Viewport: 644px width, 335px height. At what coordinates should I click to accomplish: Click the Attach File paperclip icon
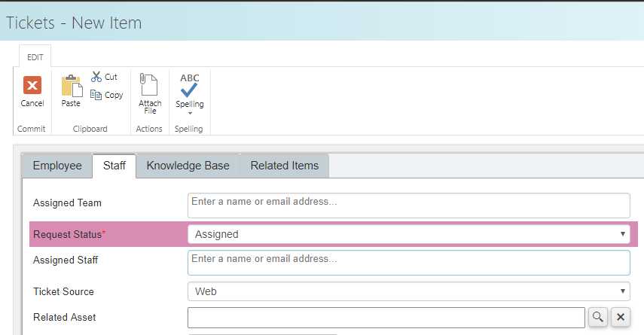(148, 84)
